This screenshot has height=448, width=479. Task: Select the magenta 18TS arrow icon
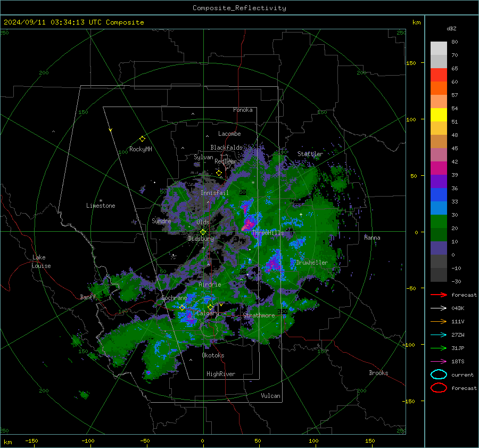439,361
